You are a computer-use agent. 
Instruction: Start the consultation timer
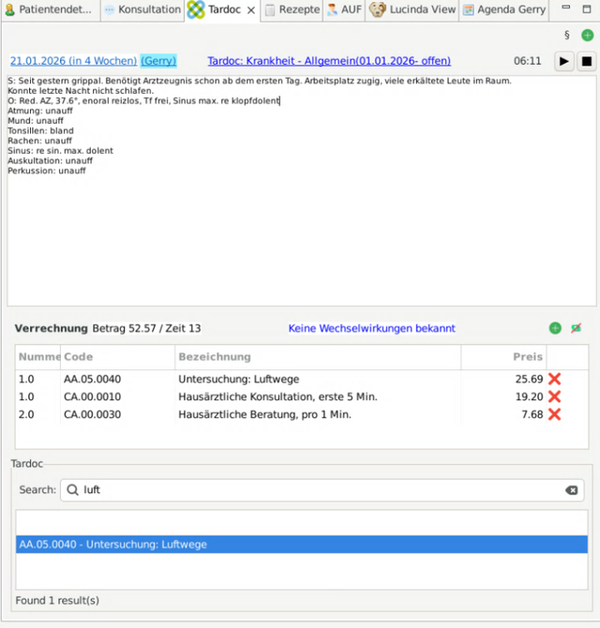(x=564, y=61)
